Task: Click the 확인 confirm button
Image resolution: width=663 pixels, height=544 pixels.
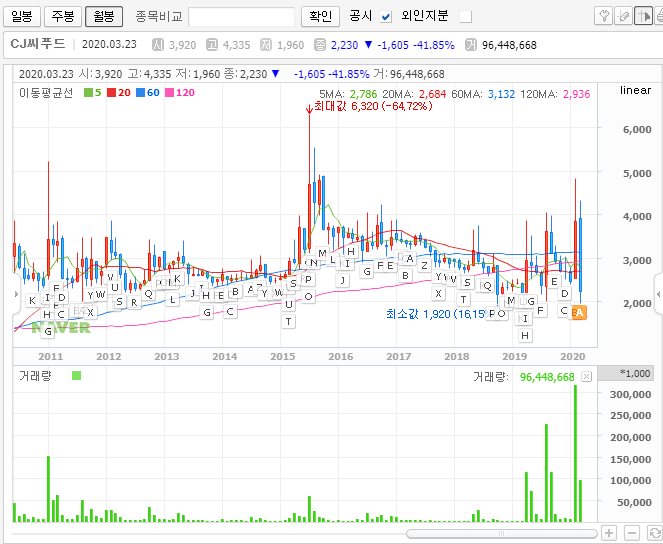Action: click(321, 16)
